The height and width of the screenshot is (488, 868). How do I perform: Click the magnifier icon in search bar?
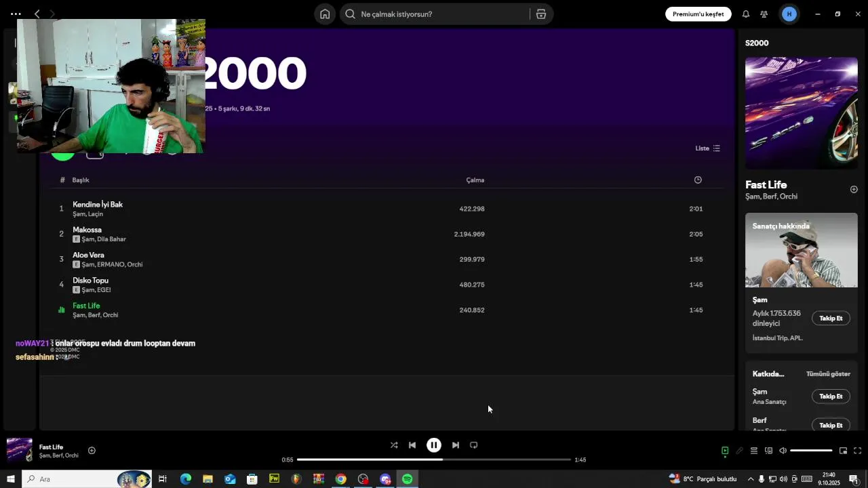(350, 14)
